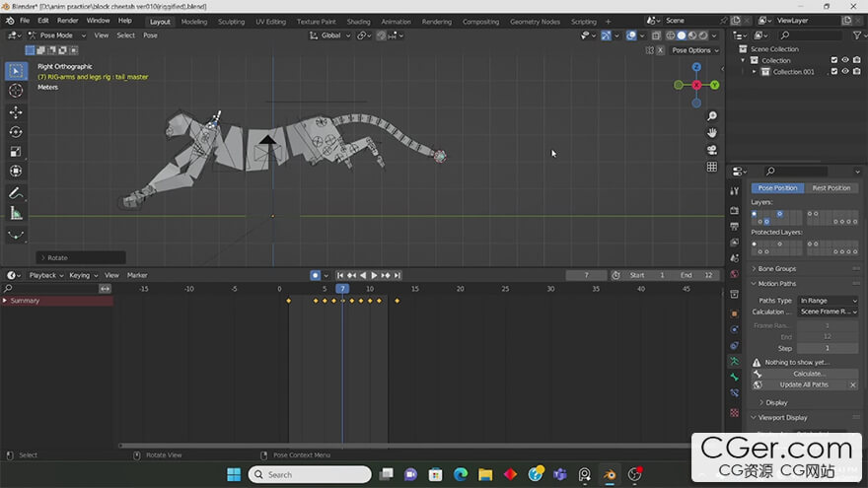Switch to the Animation workspace tab
This screenshot has height=488, width=868.
click(x=396, y=22)
